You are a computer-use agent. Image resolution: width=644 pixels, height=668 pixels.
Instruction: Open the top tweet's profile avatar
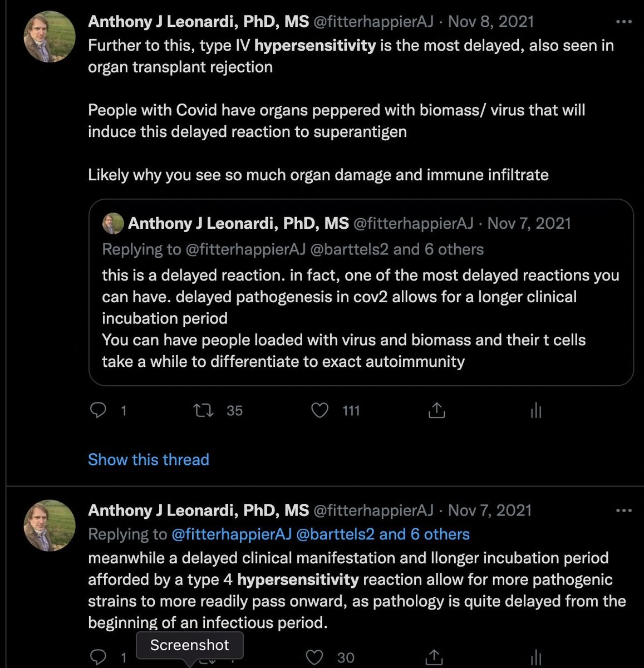(50, 37)
